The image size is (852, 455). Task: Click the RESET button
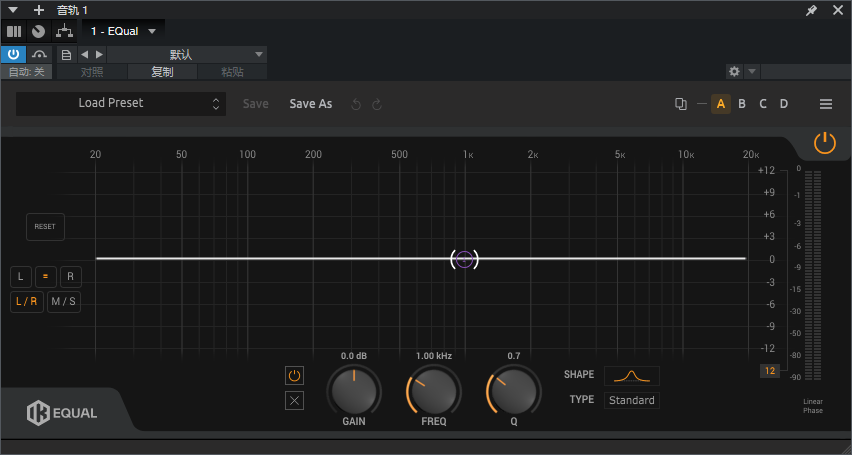click(x=45, y=227)
